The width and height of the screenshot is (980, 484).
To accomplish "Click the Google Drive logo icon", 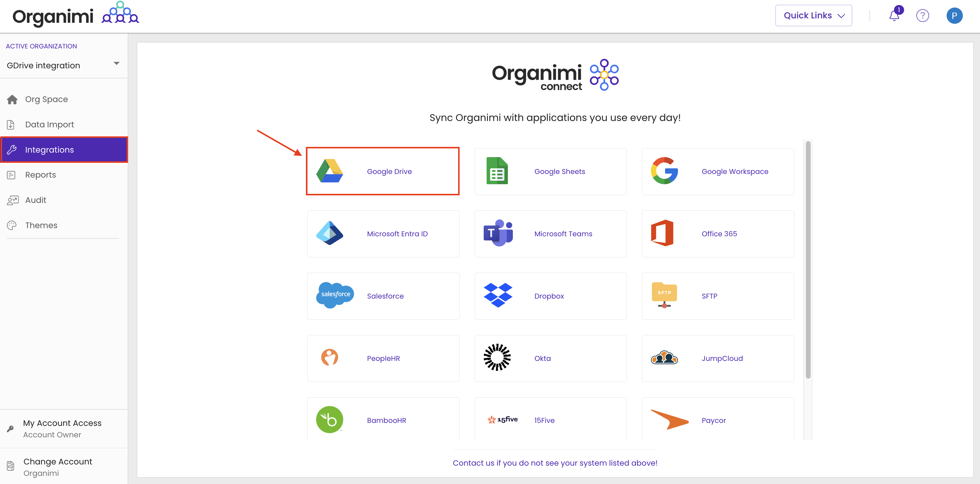I will (329, 171).
